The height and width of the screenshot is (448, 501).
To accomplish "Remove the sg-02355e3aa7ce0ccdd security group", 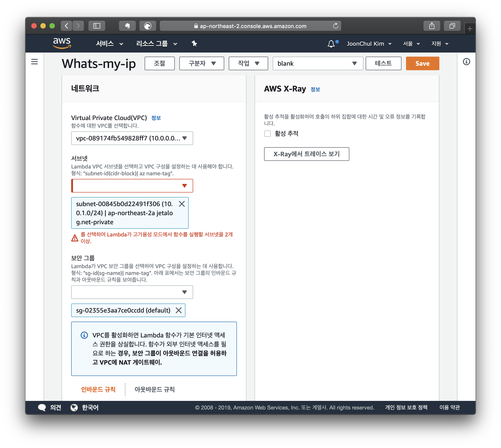I will 179,310.
